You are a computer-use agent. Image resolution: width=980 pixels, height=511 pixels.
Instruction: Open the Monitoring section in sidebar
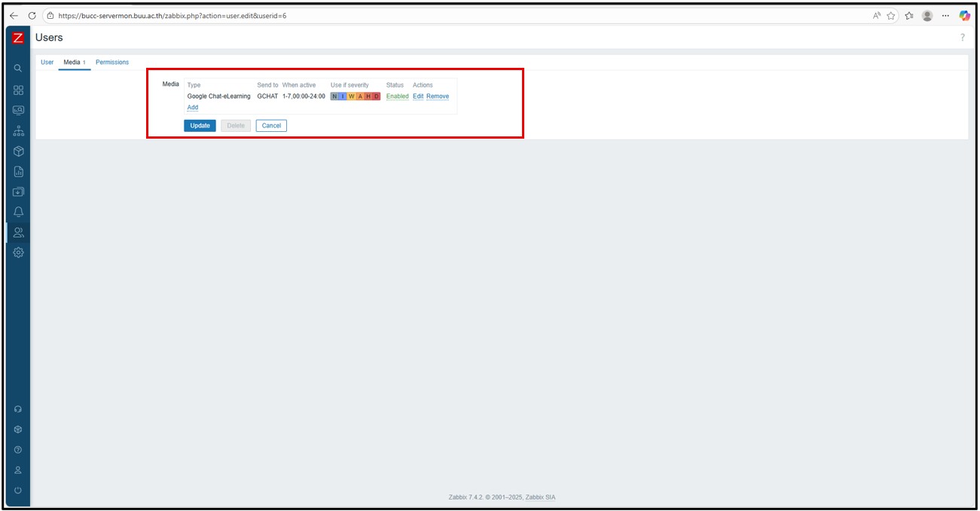pos(19,110)
